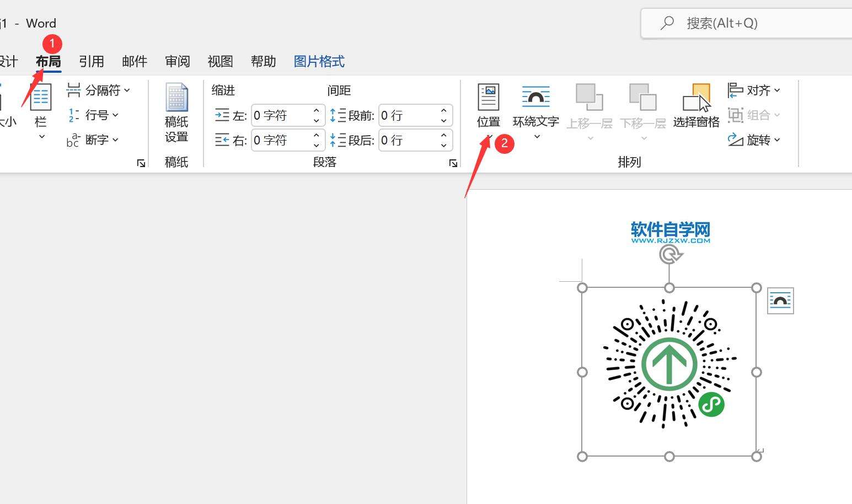Screen dimensions: 852x504
Task: Click the left-middle resize handle of the picture
Action: tap(582, 372)
